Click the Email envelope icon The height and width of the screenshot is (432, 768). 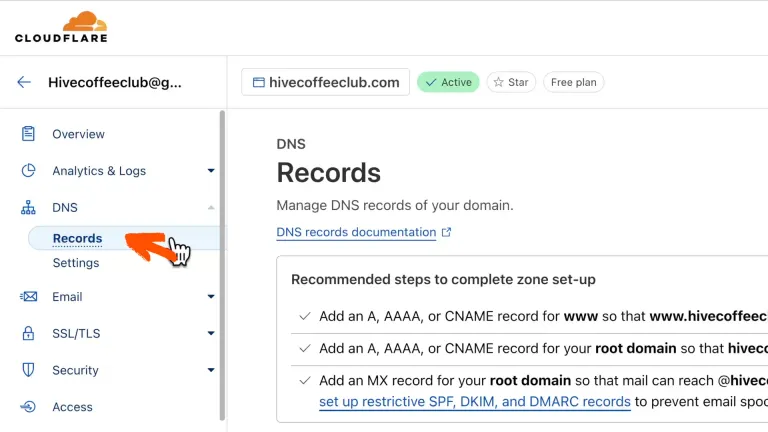point(29,297)
